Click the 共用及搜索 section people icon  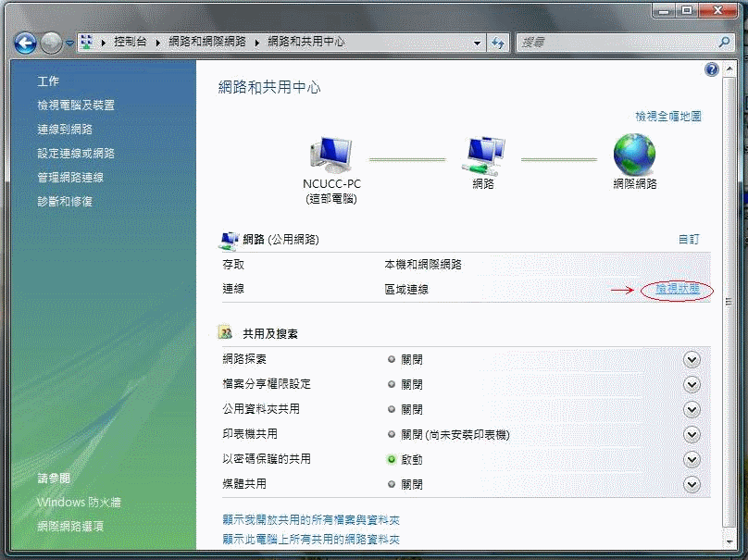point(225,332)
